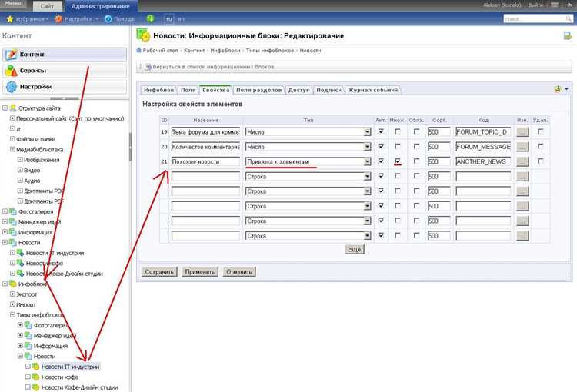Click Отменить button
This screenshot has width=577, height=392.
point(239,272)
